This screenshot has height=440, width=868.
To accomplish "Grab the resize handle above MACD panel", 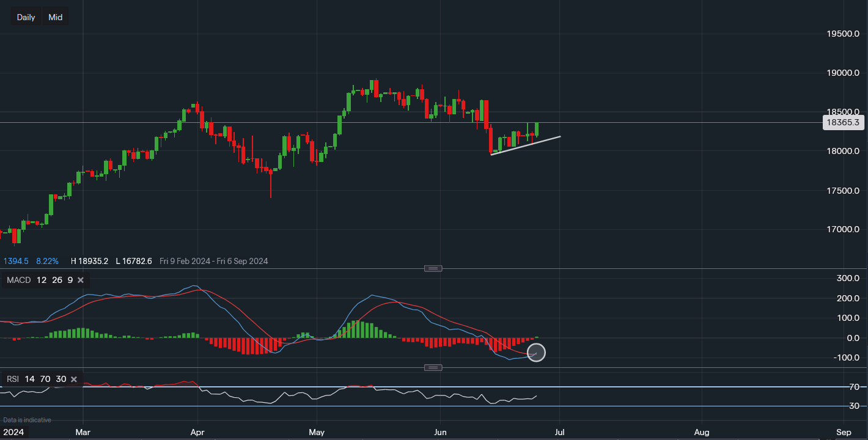I will point(433,268).
